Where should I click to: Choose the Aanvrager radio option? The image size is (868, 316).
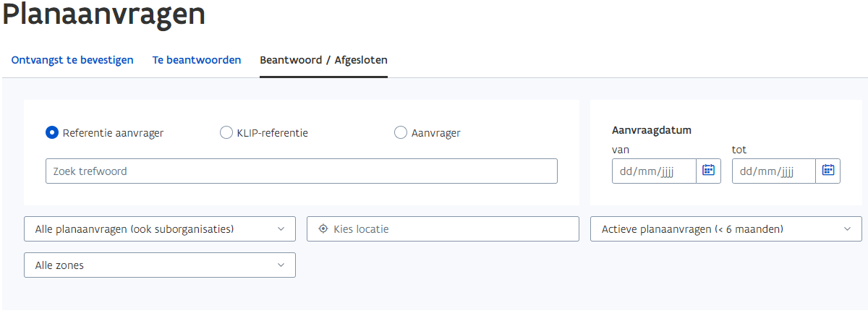[x=401, y=133]
